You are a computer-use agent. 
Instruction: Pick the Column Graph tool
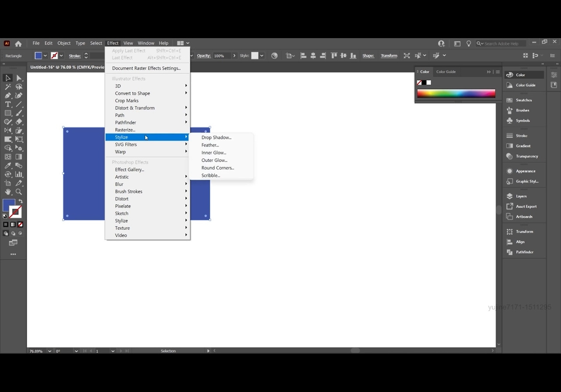coord(19,174)
